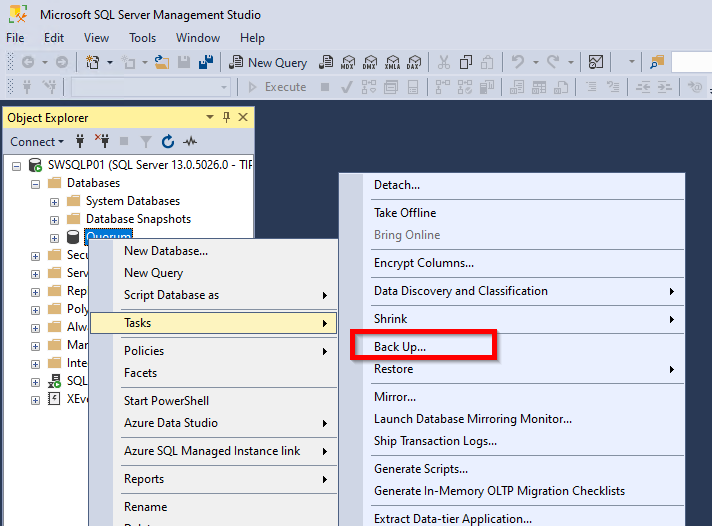This screenshot has height=526, width=712.
Task: Click the DAX query icon
Action: 414,62
